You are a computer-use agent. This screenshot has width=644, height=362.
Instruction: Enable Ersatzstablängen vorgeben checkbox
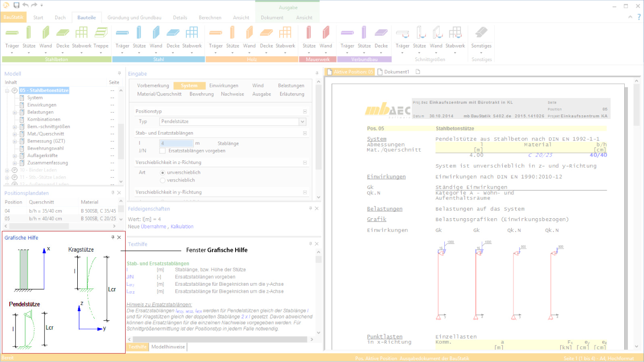tap(162, 151)
